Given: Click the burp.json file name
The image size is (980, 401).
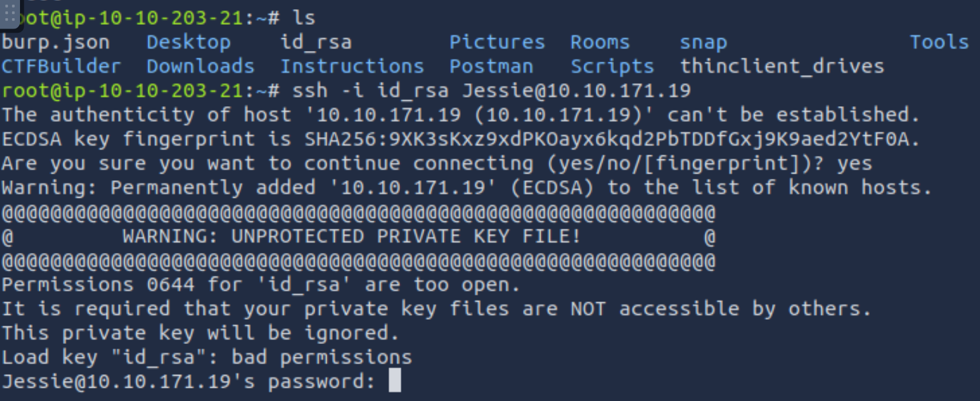Looking at the screenshot, I should click(55, 42).
